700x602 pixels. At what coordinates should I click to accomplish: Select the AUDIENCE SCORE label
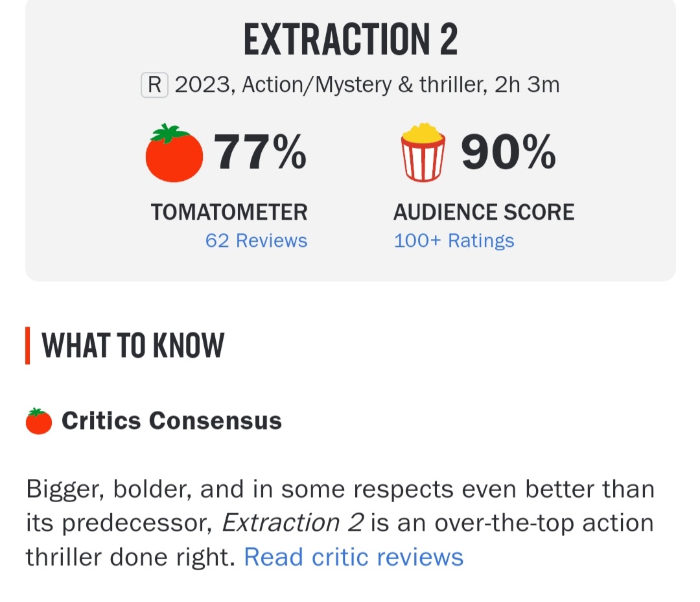coord(484,212)
